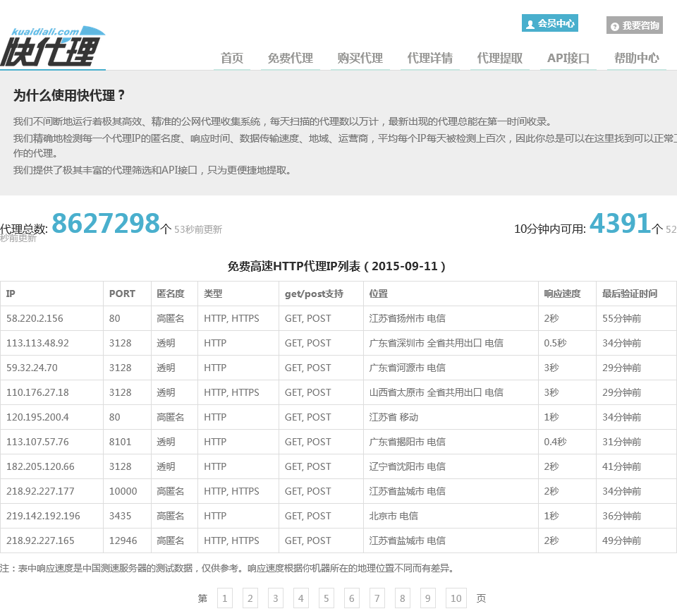This screenshot has height=616, width=677.
Task: Click IP address 113.113.48.92
Action: (x=37, y=343)
